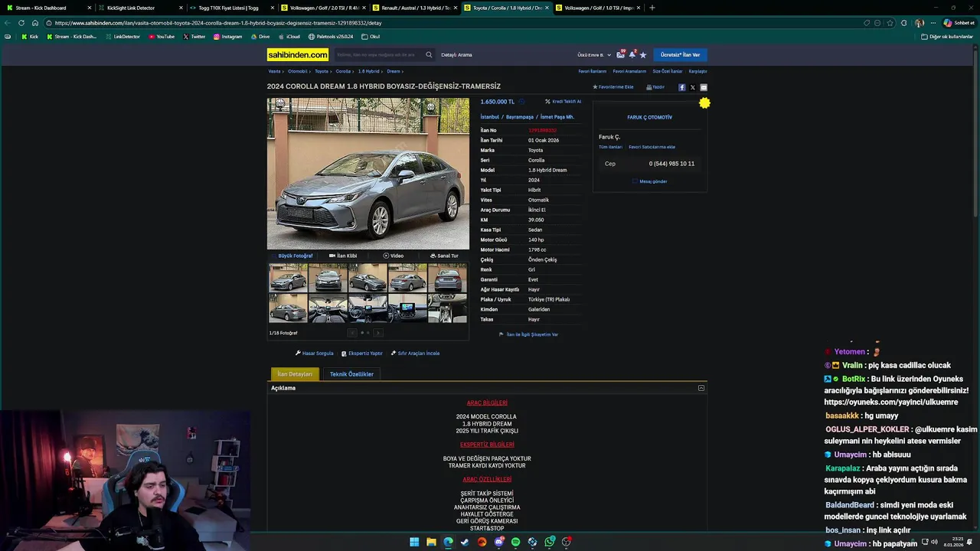Image resolution: width=980 pixels, height=551 pixels.
Task: Click Toyota breadcrumb link
Action: [x=322, y=71]
